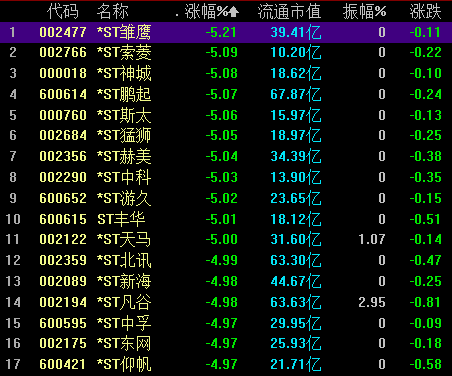Select stock *ST新海
452x376 pixels.
click(x=124, y=281)
